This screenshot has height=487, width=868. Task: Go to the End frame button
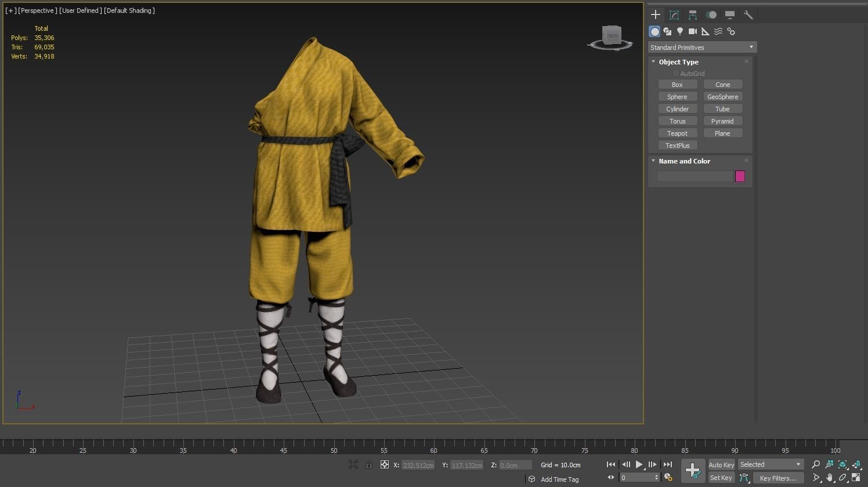668,464
